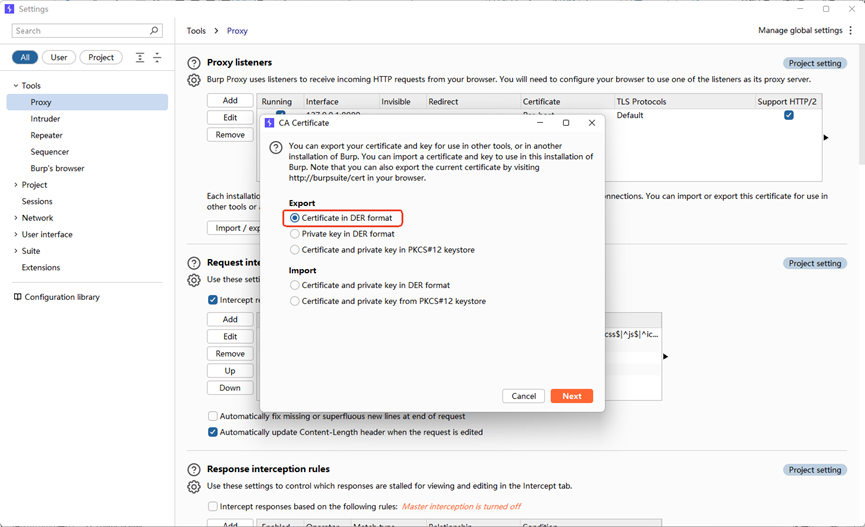Click Down button for request rules
Screen dimensions: 865x527
230,388
